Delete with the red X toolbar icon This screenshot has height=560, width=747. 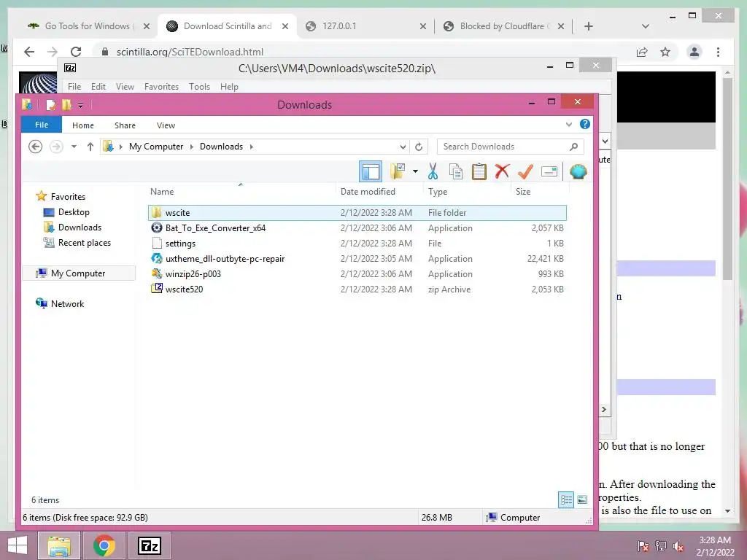[502, 171]
